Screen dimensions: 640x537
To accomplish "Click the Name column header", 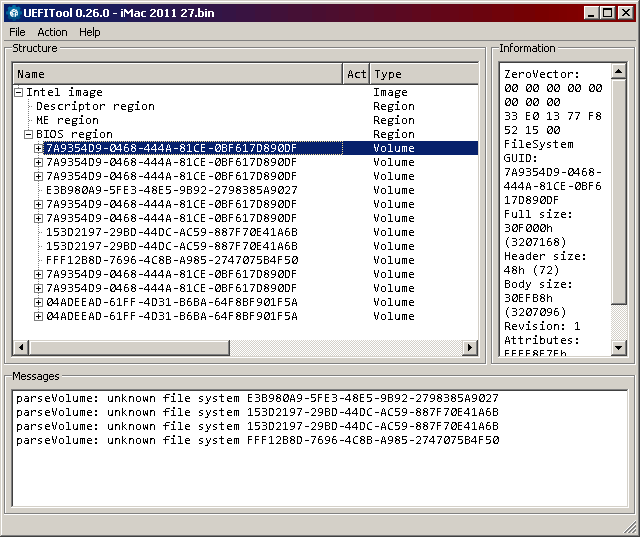I will [178, 74].
